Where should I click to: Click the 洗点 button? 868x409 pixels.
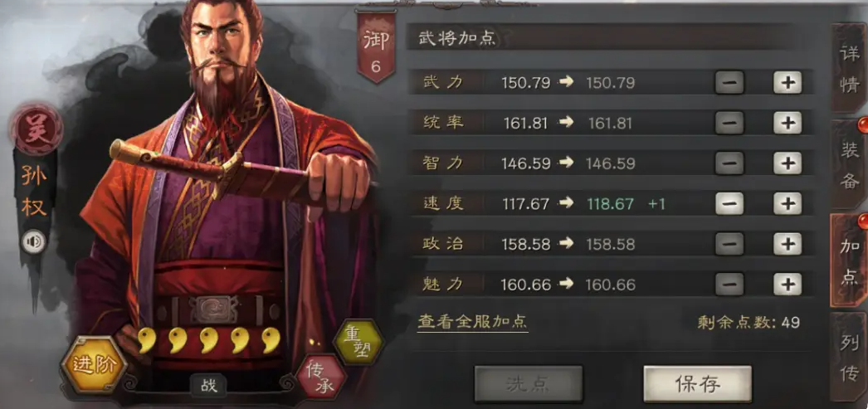529,384
